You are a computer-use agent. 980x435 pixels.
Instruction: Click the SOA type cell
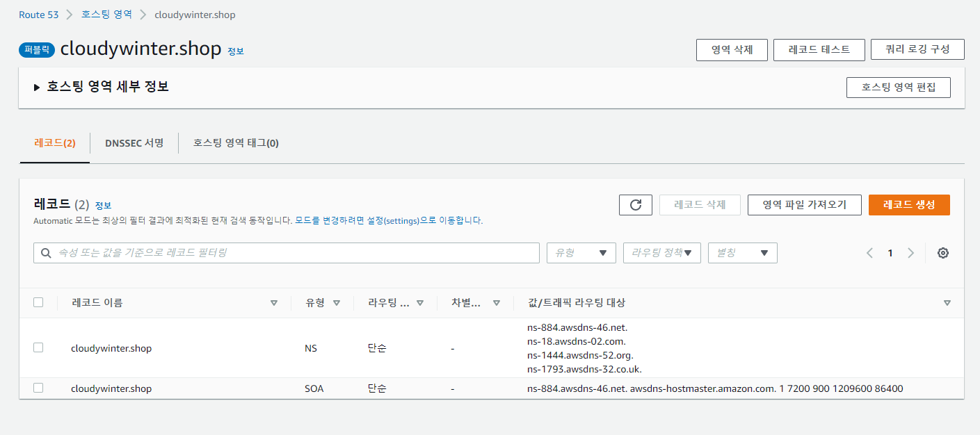(314, 388)
